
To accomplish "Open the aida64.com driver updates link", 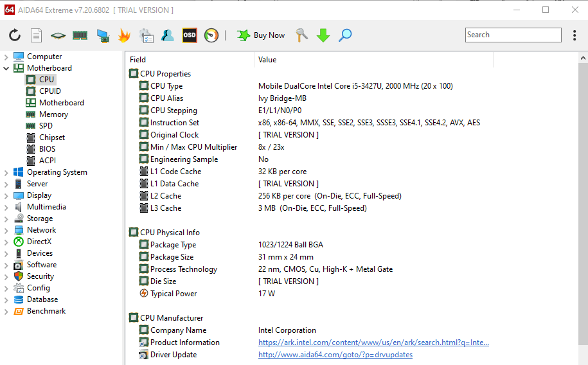I will coord(335,355).
